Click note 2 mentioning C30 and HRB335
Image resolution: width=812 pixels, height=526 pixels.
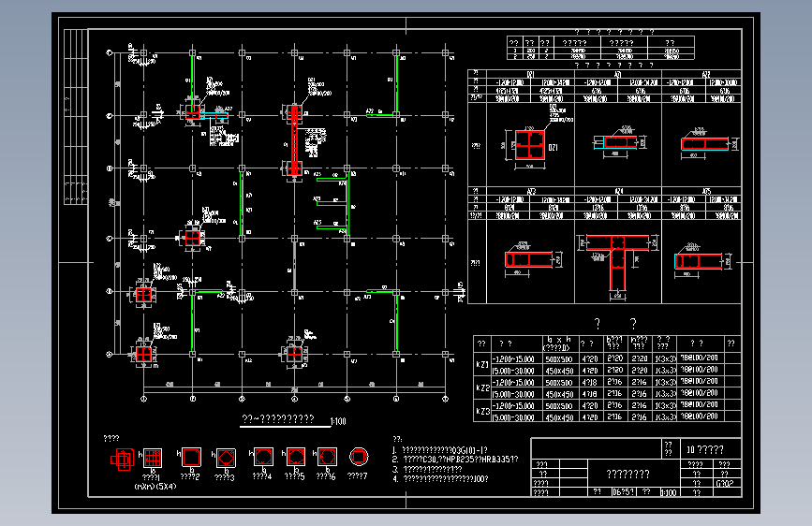454,460
